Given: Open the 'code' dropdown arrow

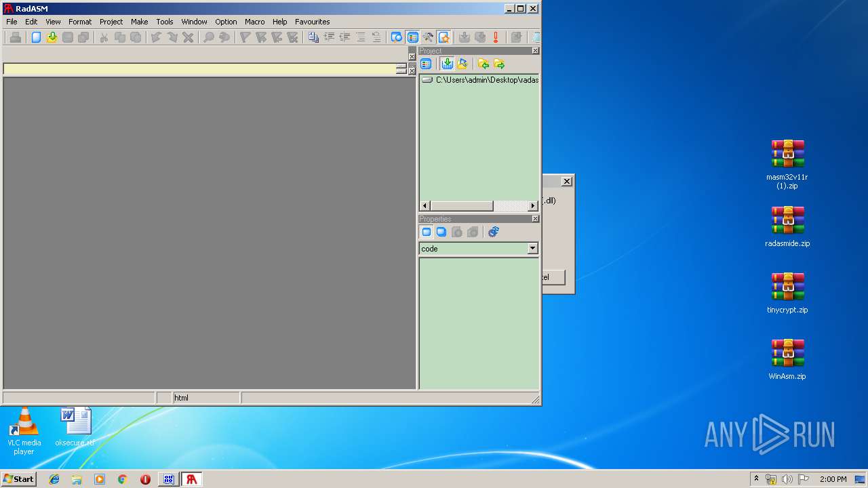Looking at the screenshot, I should pyautogui.click(x=532, y=249).
